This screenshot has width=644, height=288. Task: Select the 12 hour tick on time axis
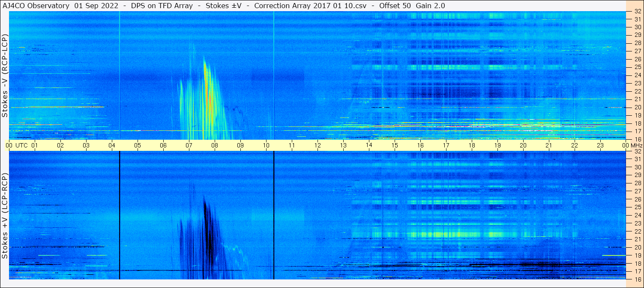tap(318, 145)
